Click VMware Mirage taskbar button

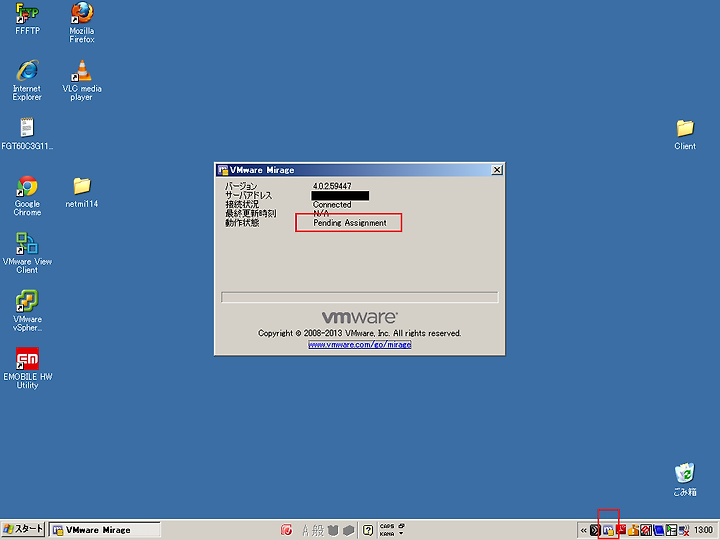pos(105,530)
